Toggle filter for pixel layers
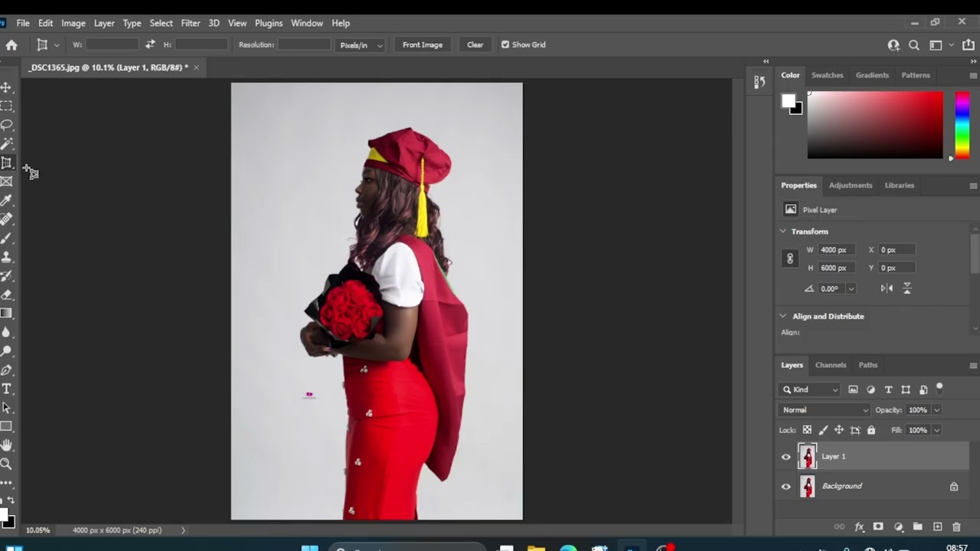980x551 pixels. [853, 390]
